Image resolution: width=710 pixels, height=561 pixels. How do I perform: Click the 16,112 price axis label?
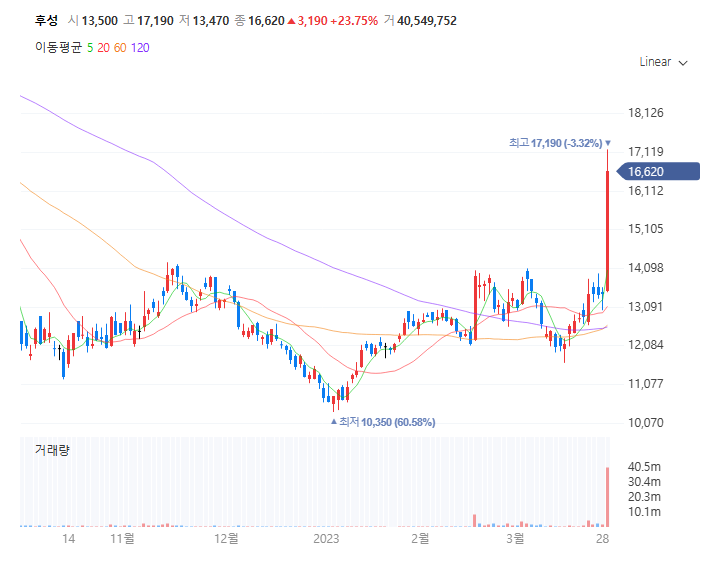click(645, 191)
